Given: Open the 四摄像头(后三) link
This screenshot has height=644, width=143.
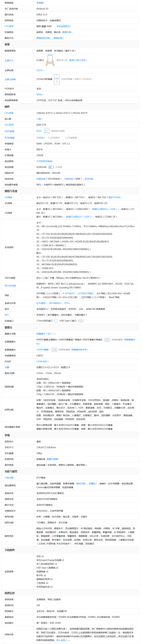Looking at the screenshot, I should click(x=46, y=334).
